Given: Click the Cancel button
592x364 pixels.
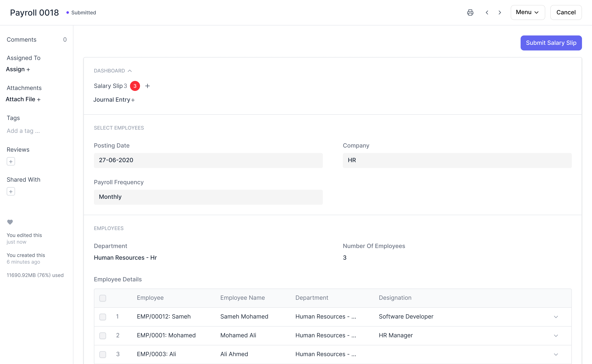Looking at the screenshot, I should 566,13.
